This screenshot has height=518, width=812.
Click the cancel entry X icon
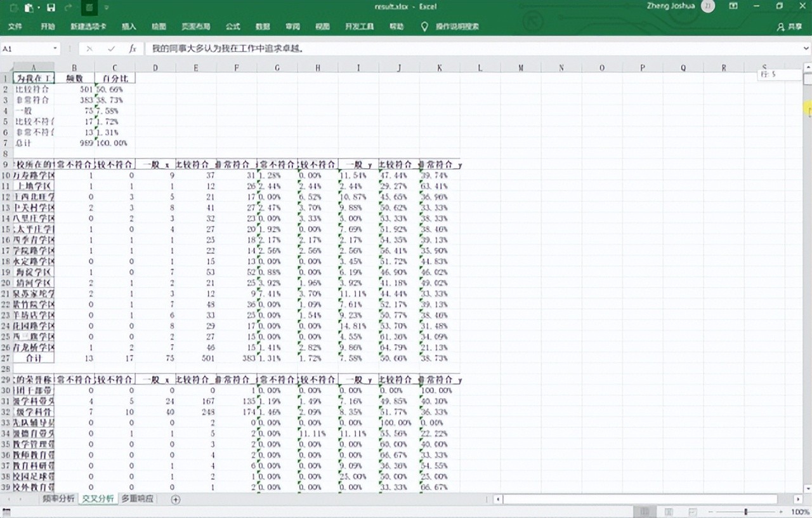89,48
